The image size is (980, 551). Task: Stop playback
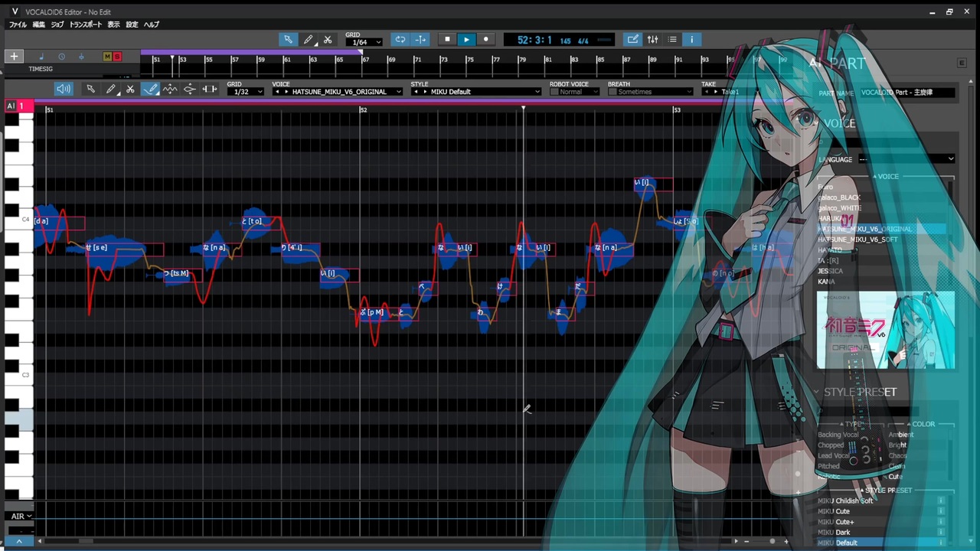click(447, 40)
